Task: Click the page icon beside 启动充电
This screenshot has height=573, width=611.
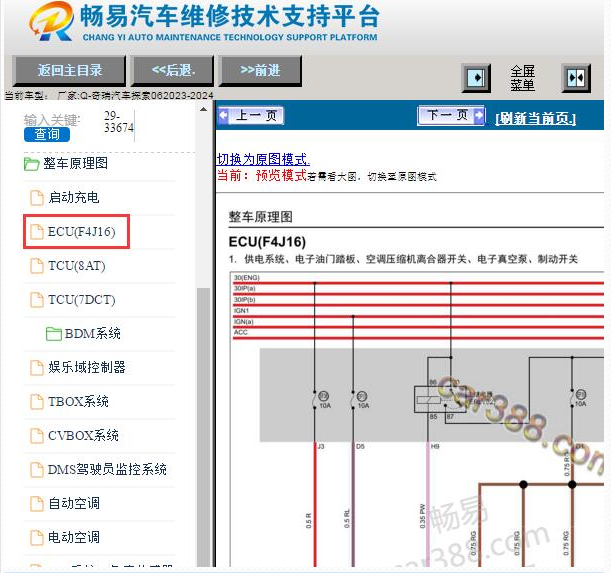Action: [37, 198]
